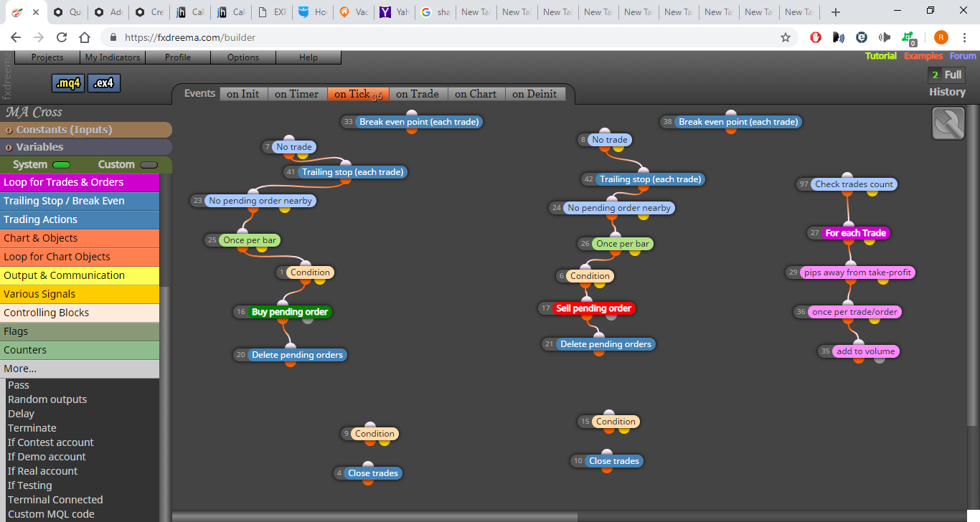Click the Full view button
This screenshot has width=980, height=522.
[x=946, y=75]
